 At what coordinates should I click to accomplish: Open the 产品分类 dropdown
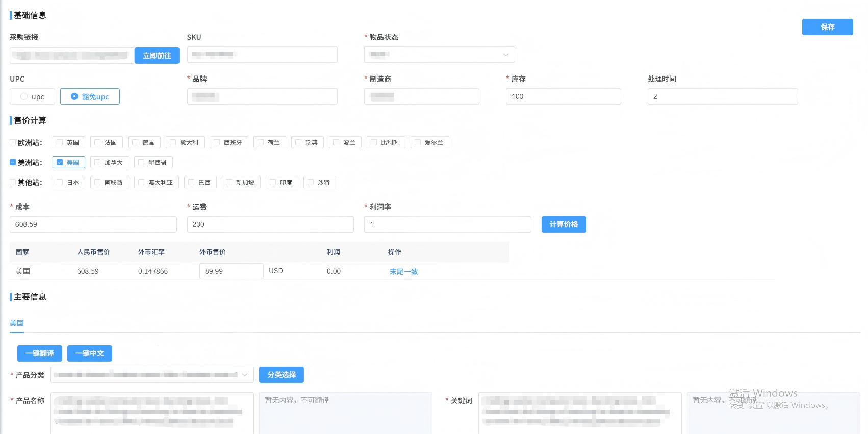pos(152,375)
